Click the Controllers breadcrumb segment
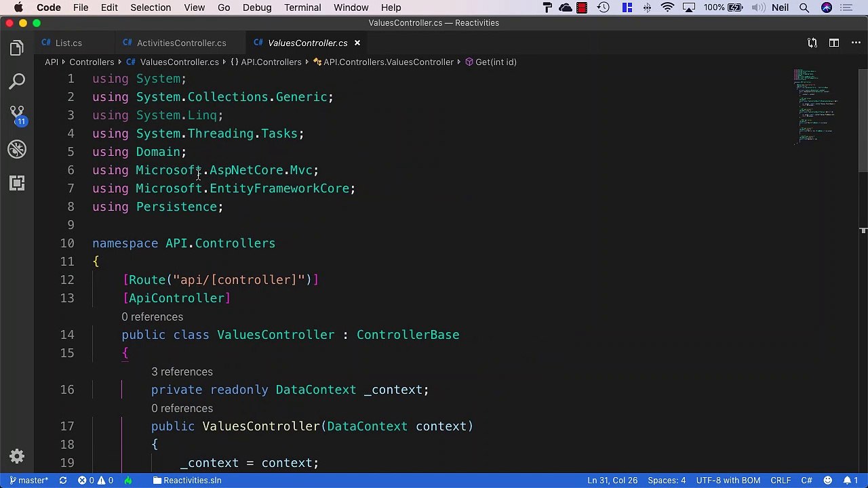Image resolution: width=868 pixels, height=488 pixels. coord(92,62)
